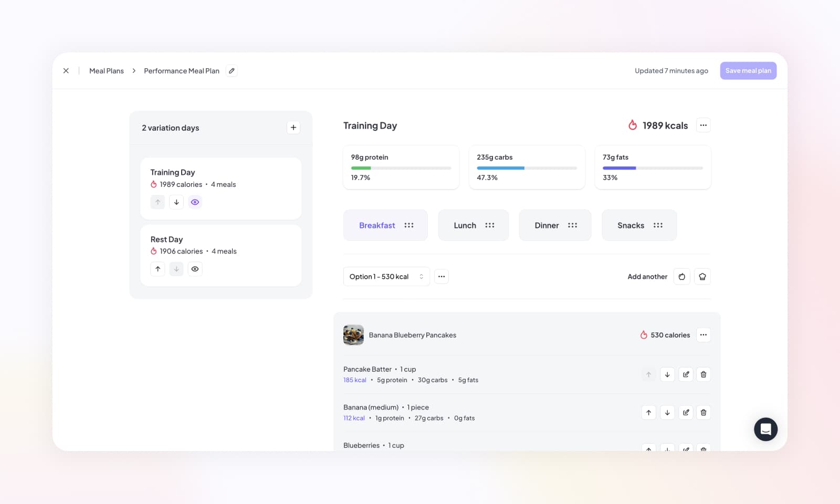This screenshot has height=504, width=840.
Task: Click the apple icon beside Add another
Action: point(681,277)
